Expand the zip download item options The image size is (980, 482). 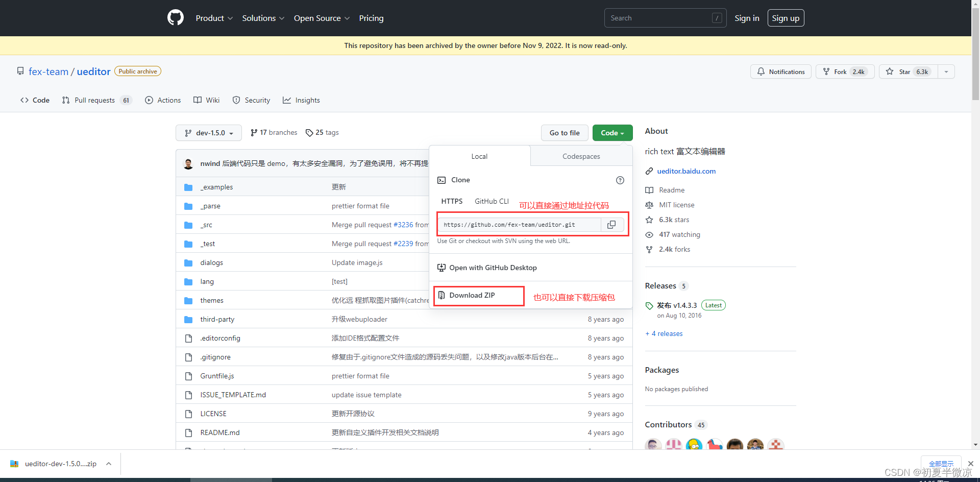click(x=109, y=464)
